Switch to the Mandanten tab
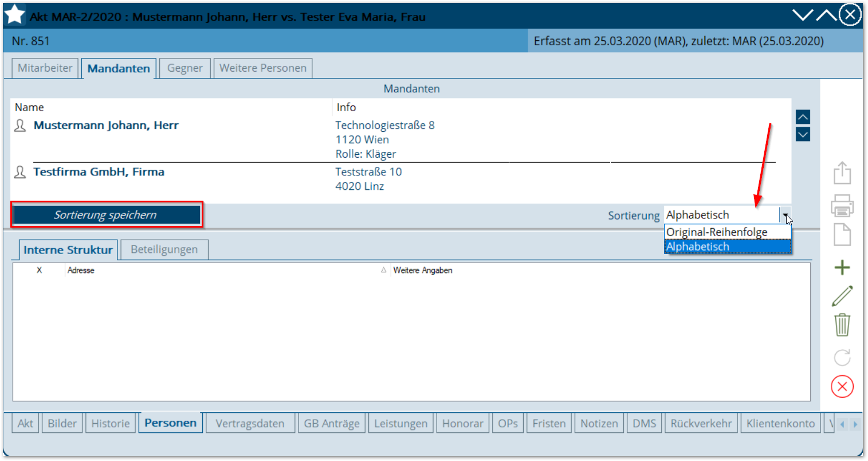868x461 pixels. click(119, 68)
